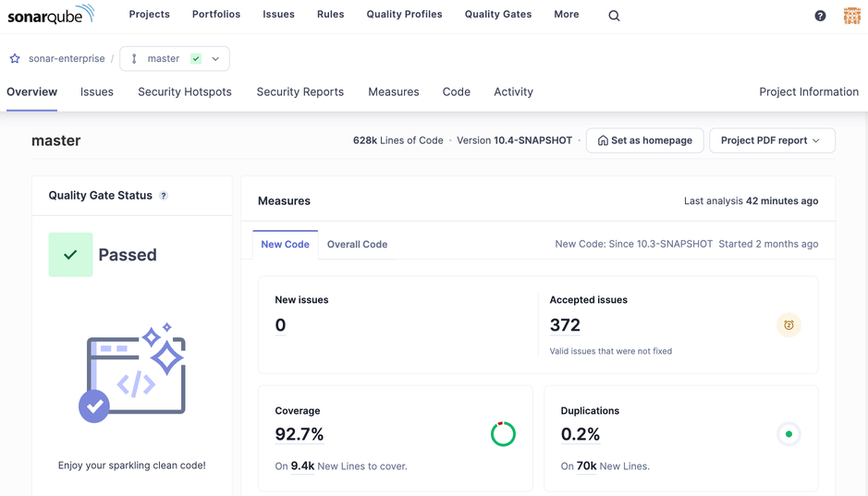The image size is (868, 496).
Task: Click the help question mark icon
Action: click(820, 16)
